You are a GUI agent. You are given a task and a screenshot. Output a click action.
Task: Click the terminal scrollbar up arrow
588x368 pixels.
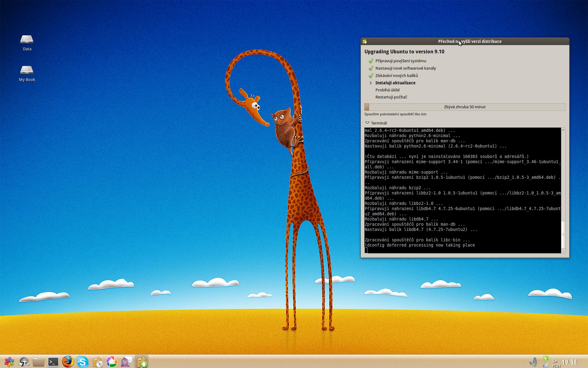(x=563, y=130)
